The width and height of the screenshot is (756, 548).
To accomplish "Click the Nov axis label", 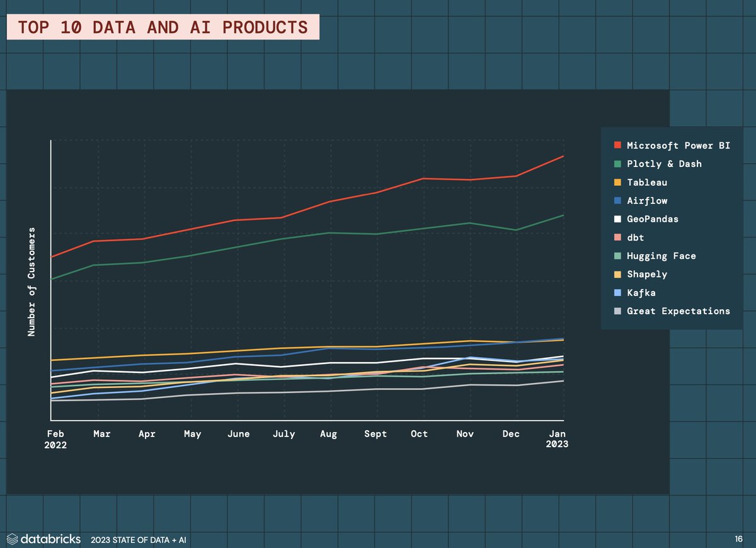I will (465, 434).
